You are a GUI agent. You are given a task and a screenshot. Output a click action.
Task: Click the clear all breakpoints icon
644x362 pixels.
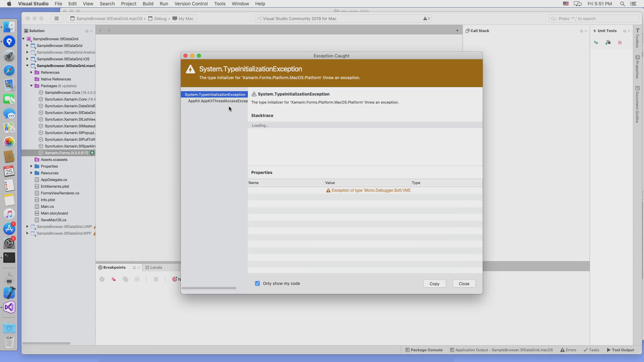point(137,279)
